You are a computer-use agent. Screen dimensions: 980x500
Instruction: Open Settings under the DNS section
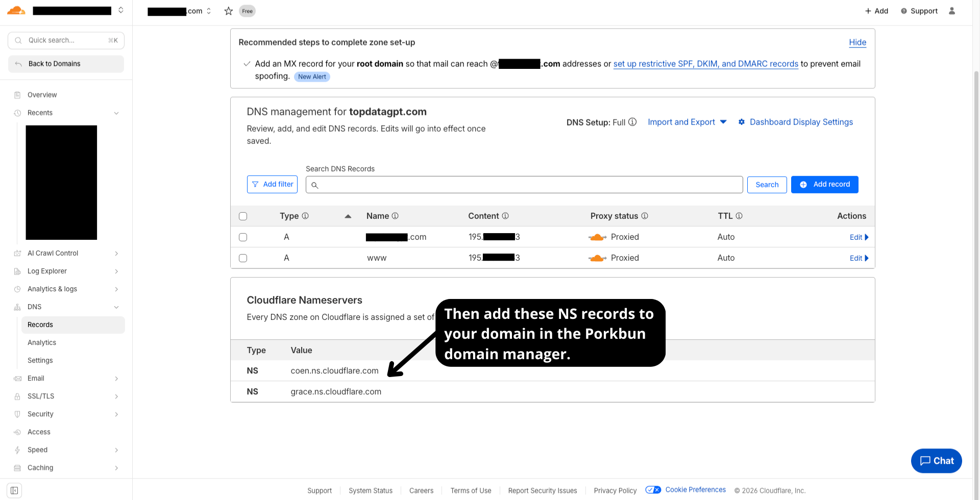40,360
